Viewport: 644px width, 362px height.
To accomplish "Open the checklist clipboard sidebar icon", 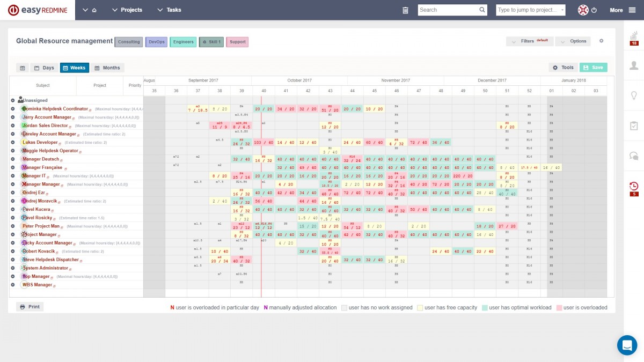I will tap(634, 125).
